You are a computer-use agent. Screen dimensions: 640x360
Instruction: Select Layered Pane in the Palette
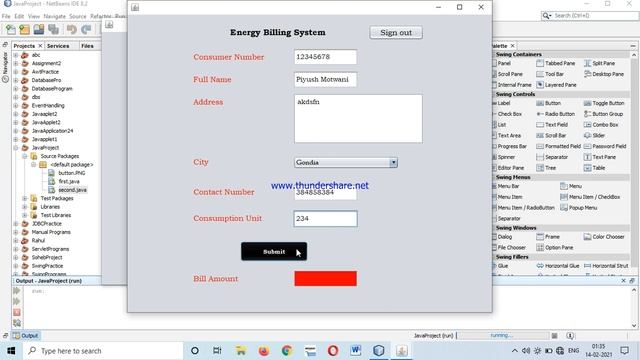(x=556, y=85)
